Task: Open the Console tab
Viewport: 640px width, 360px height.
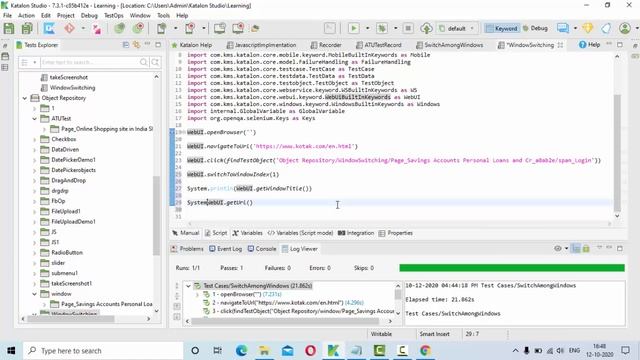Action: click(262, 249)
